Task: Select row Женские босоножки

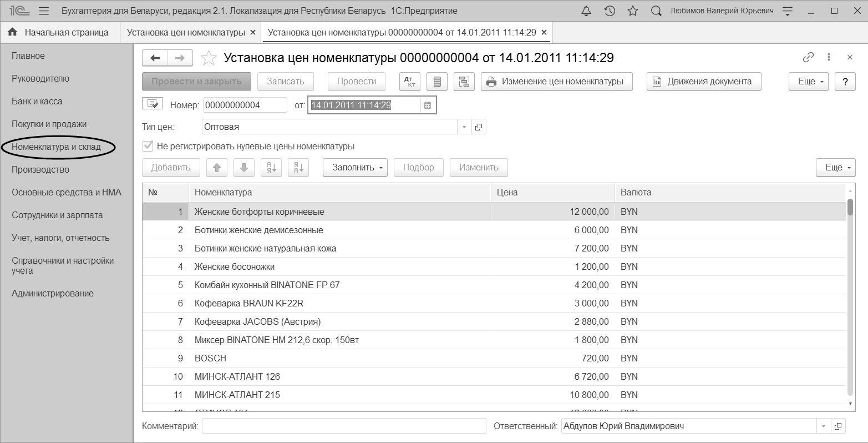Action: [x=495, y=267]
